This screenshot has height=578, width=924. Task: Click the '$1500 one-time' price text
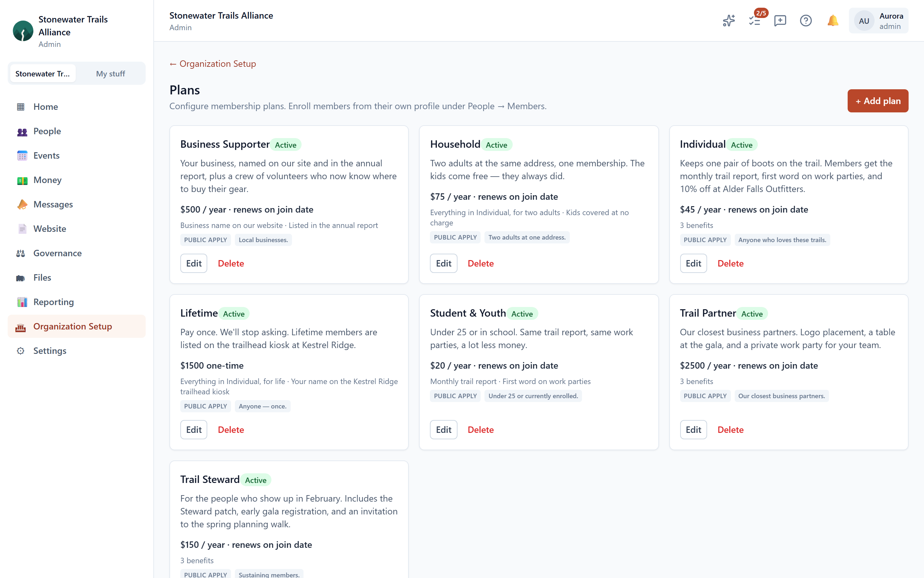[x=211, y=365]
